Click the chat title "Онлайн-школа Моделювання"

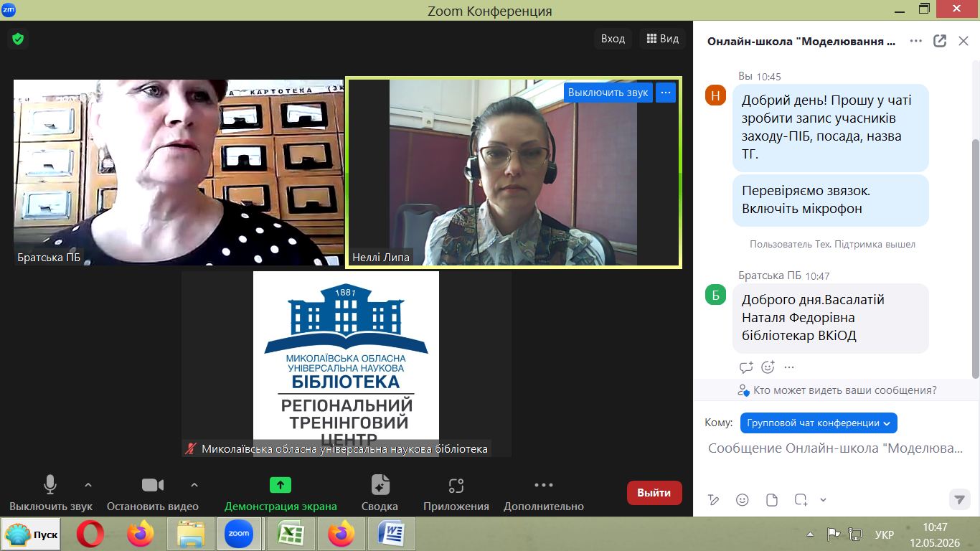(x=801, y=41)
